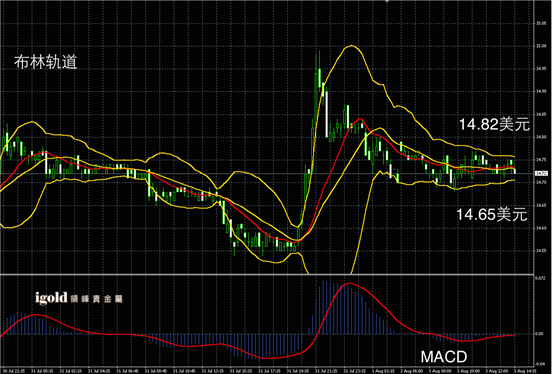552x374 pixels.
Task: Click the 30 Jul 22:15 time label
Action: pyautogui.click(x=14, y=371)
